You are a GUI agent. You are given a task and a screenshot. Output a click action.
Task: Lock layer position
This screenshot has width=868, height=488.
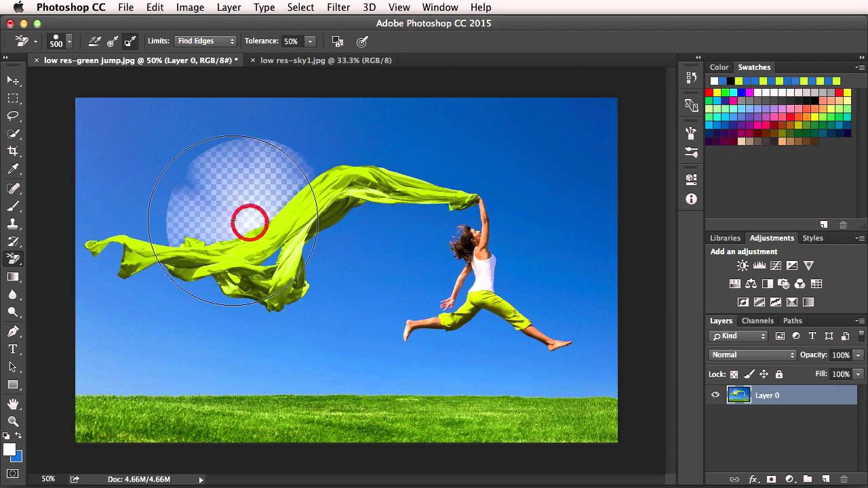click(x=764, y=374)
